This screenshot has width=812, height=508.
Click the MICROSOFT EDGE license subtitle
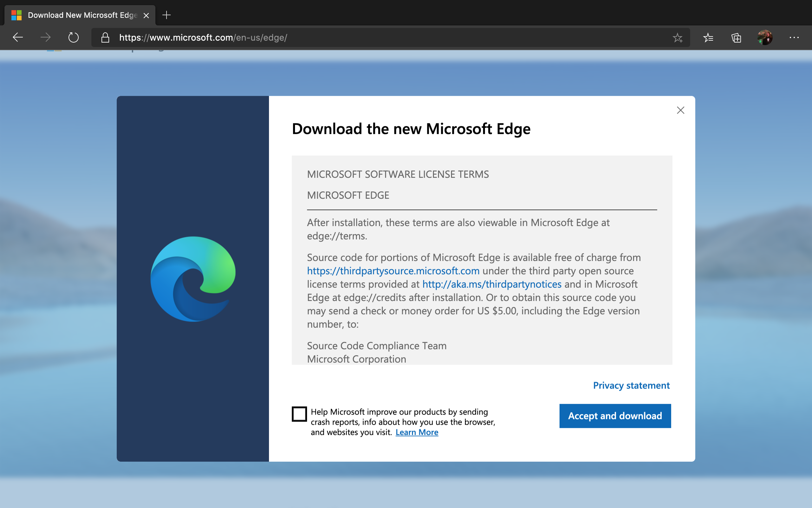pos(348,195)
